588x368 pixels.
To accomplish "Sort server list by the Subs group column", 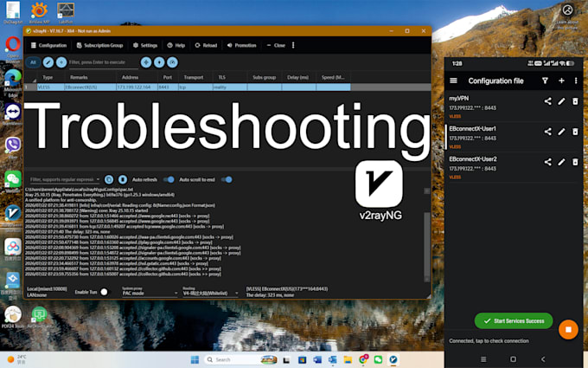I will point(264,77).
